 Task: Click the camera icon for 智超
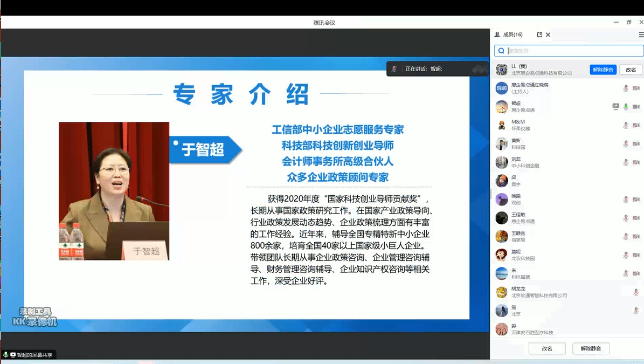(636, 107)
